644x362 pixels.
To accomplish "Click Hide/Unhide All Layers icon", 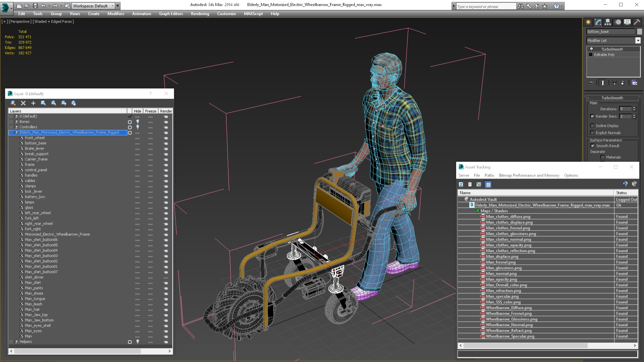I will click(64, 103).
